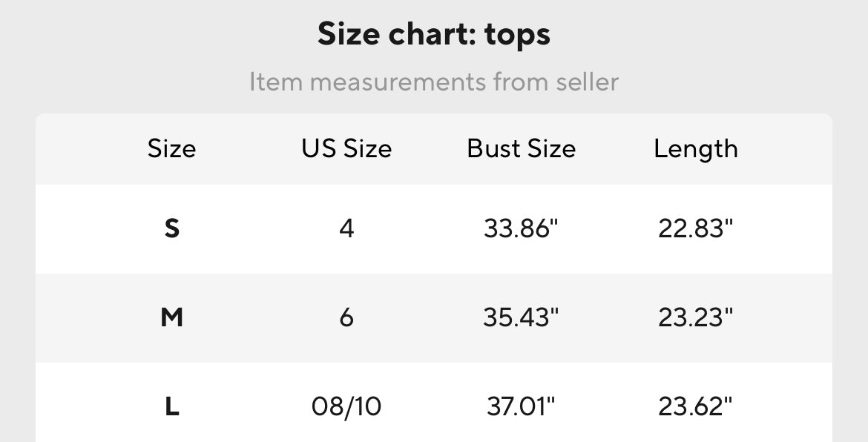Click US size 4 cell
The width and height of the screenshot is (868, 442).
346,228
